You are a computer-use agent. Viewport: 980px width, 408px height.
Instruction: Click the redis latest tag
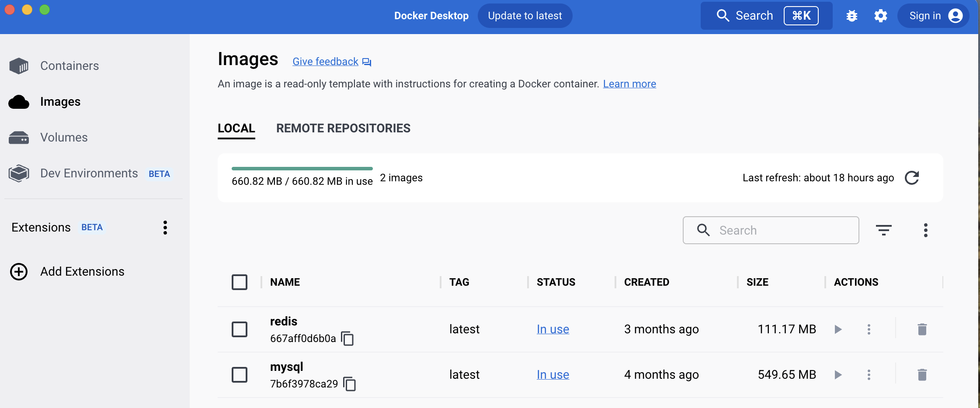tap(464, 329)
